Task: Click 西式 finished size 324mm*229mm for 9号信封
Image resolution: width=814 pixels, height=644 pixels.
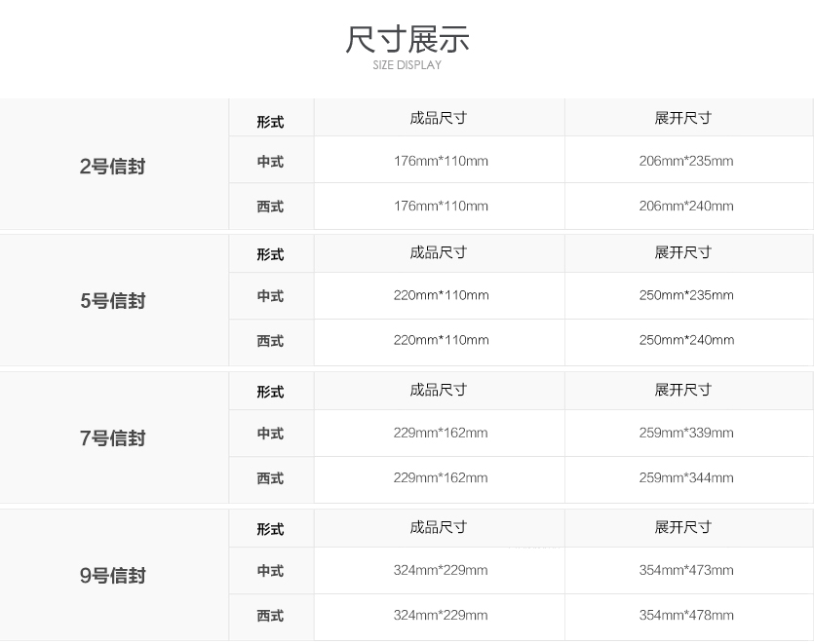Action: tap(441, 615)
